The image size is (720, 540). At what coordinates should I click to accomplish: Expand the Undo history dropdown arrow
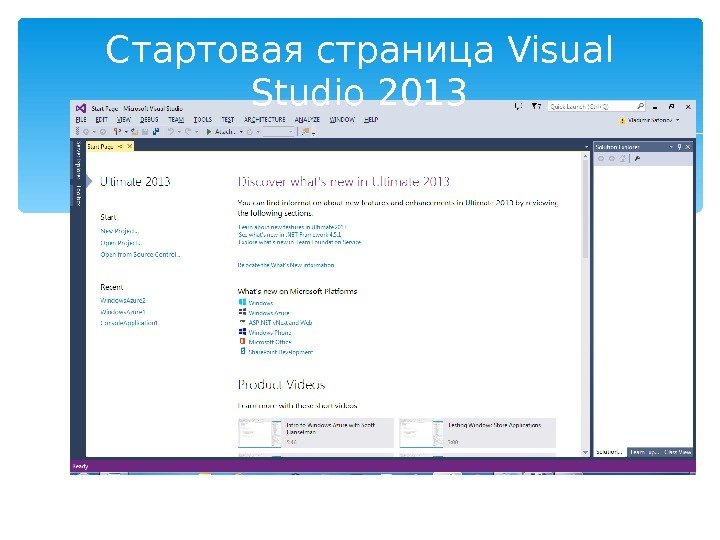(x=179, y=132)
